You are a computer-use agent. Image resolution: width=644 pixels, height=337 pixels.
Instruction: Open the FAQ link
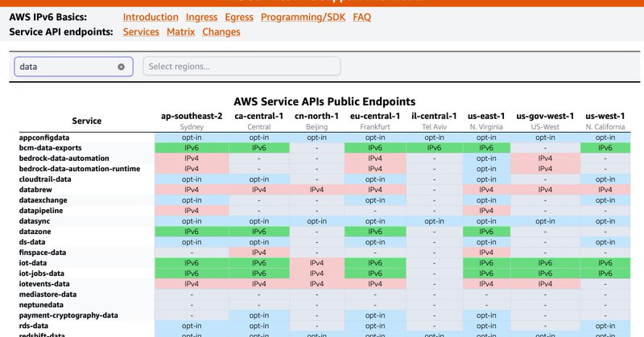(361, 17)
